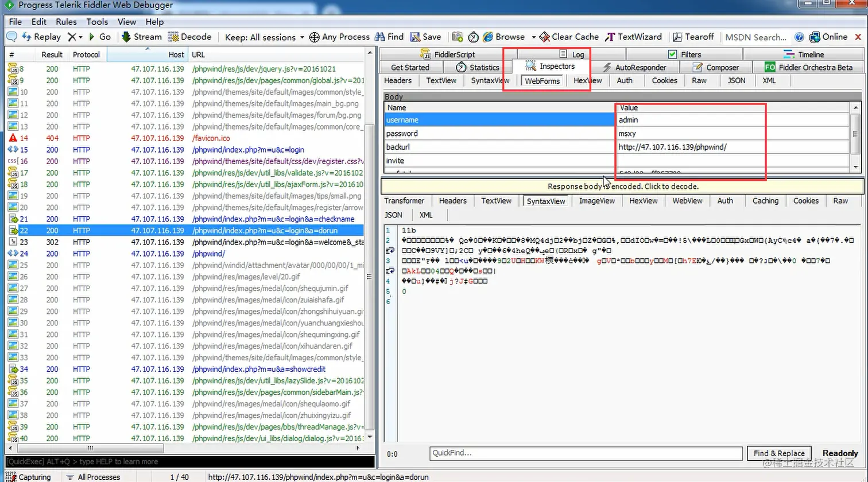
Task: Switch response view to ImageView
Action: pyautogui.click(x=596, y=201)
